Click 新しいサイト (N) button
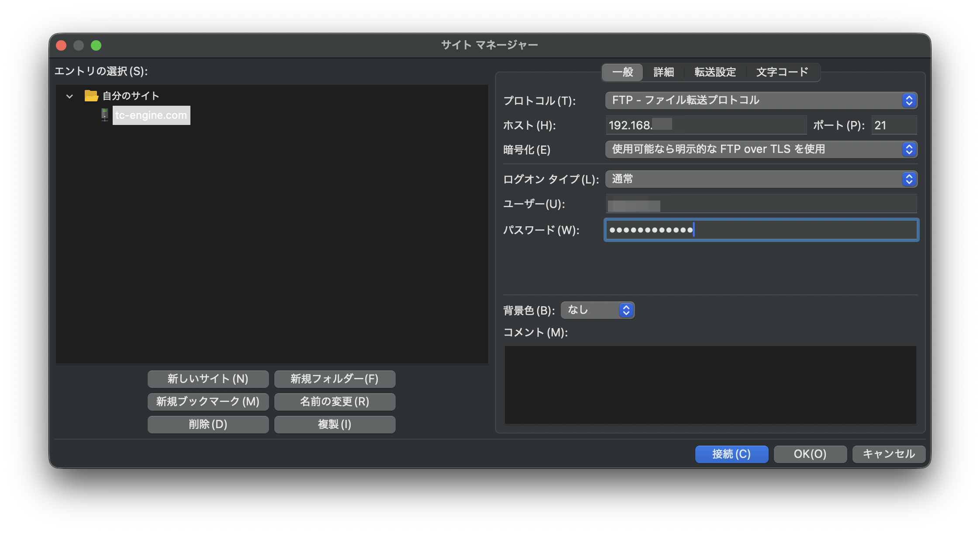Screen dimensions: 980x533 [208, 379]
